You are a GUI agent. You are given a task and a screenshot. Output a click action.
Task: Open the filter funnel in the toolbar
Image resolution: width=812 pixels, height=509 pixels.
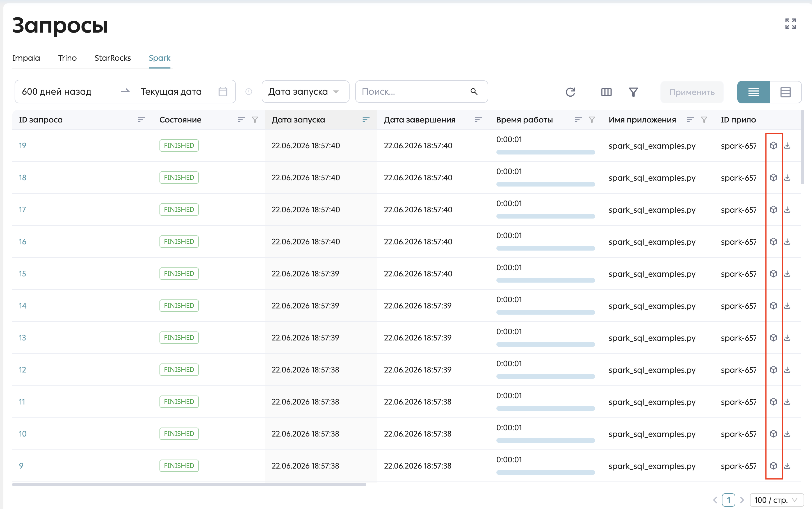pyautogui.click(x=633, y=92)
